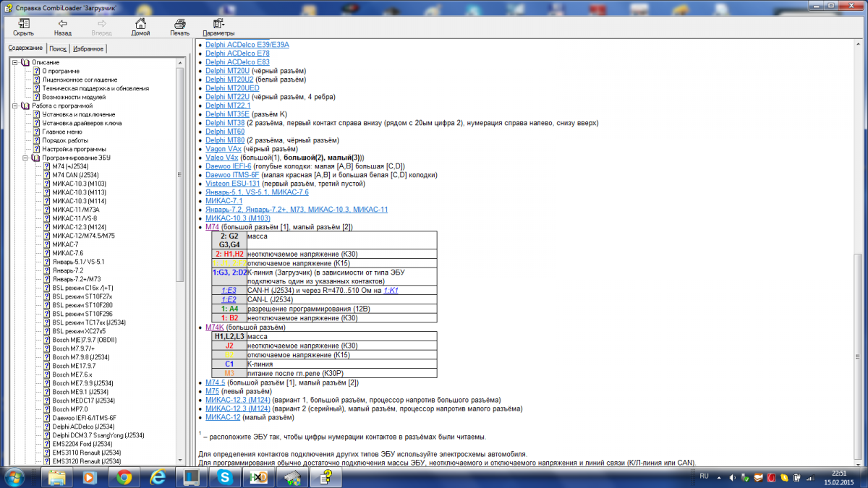Open the Vagon VAx link
The width and height of the screenshot is (868, 488).
222,148
